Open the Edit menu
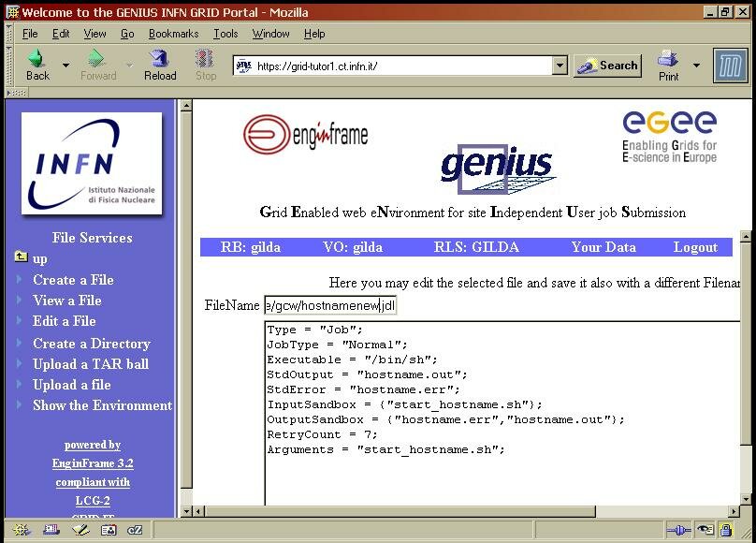The height and width of the screenshot is (543, 756). pos(61,34)
